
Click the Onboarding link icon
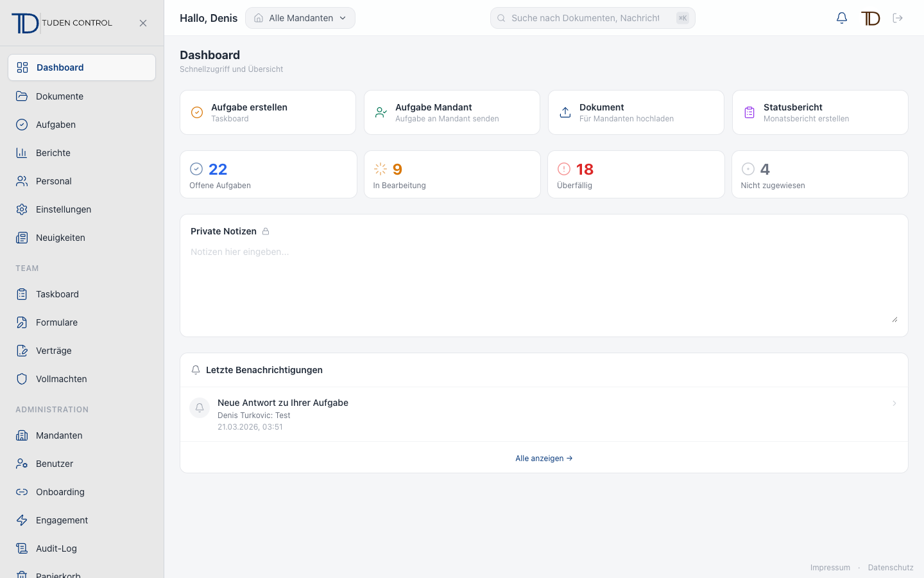[22, 492]
